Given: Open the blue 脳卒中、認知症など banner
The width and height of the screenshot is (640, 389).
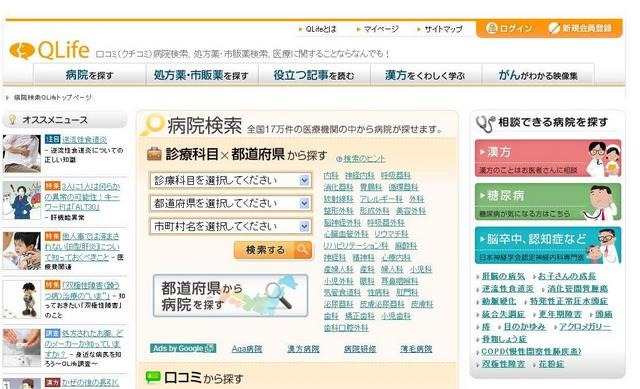Looking at the screenshot, I should (548, 245).
